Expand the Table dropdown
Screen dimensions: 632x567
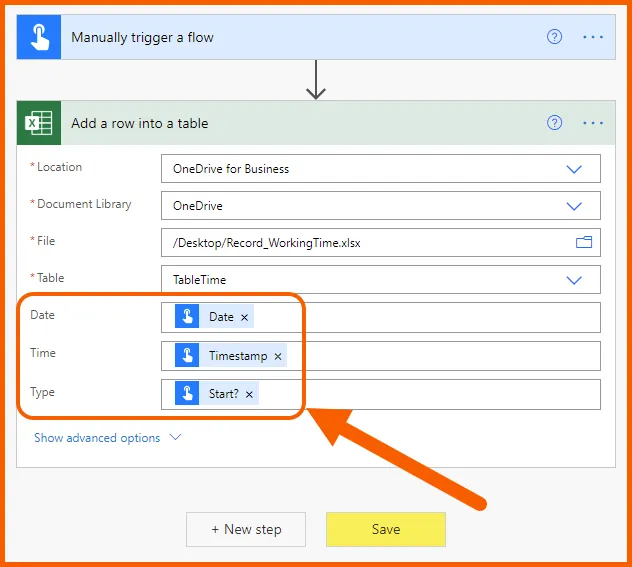pos(574,280)
